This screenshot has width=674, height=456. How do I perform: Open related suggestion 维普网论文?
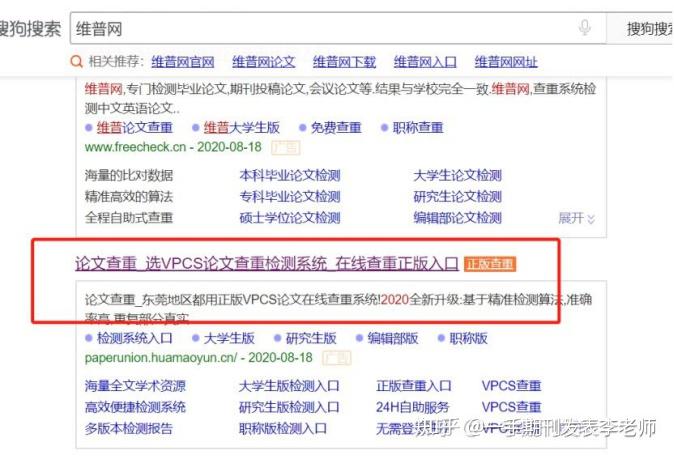click(263, 62)
